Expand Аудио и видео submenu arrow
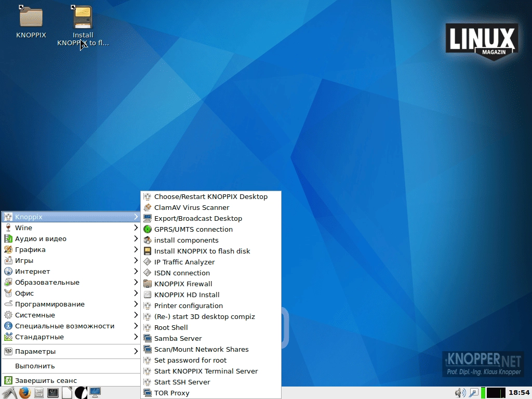 [x=136, y=238]
